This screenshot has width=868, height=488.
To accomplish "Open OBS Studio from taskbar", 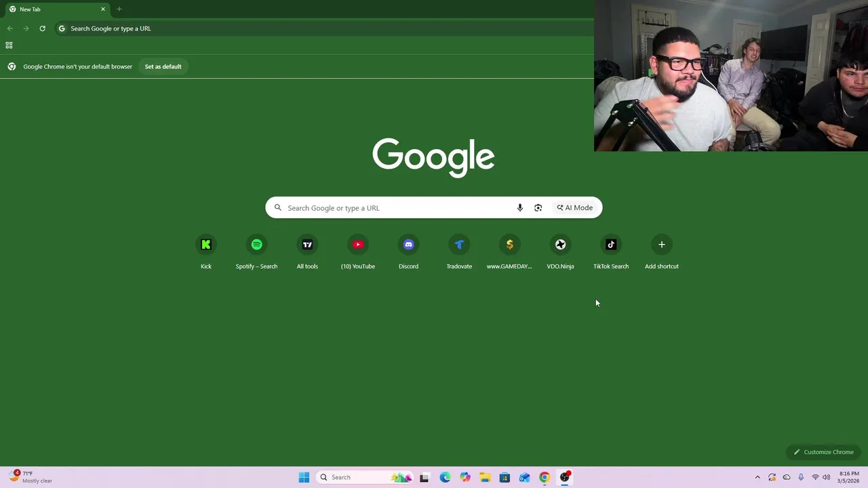I will pos(564,477).
